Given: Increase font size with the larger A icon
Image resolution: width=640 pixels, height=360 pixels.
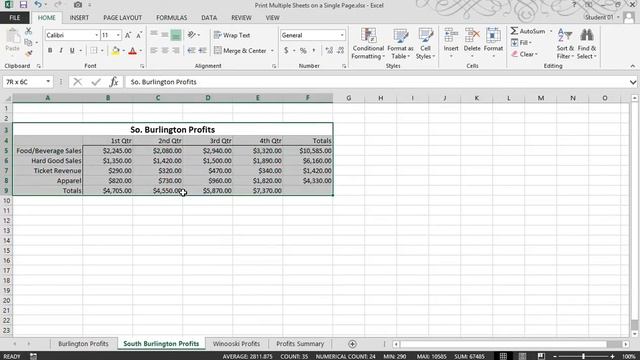Looking at the screenshot, I should point(128,35).
